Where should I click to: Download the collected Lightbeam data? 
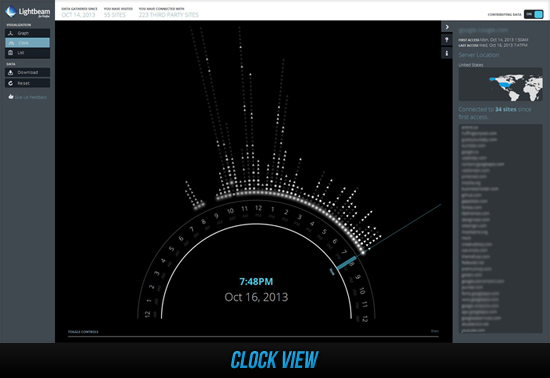(x=27, y=72)
